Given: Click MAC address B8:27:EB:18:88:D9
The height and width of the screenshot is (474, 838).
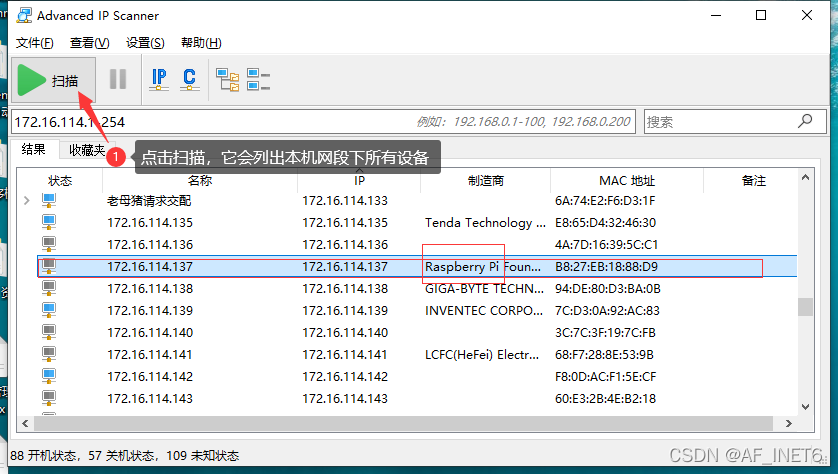Looking at the screenshot, I should (606, 267).
